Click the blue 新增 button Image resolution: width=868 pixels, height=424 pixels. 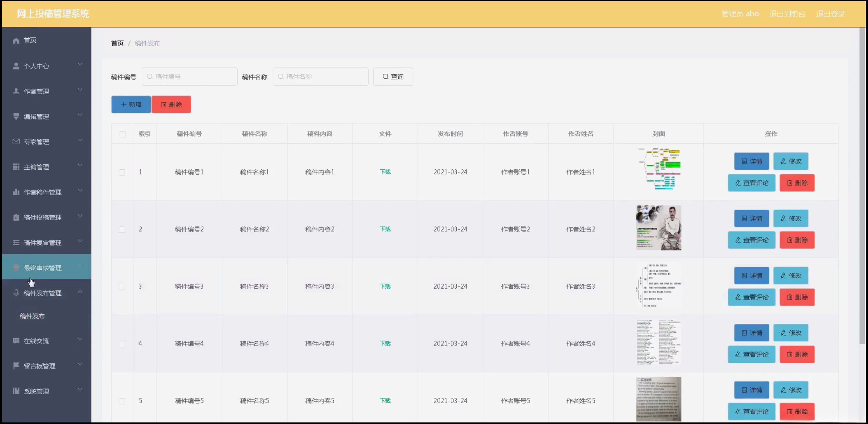point(131,105)
